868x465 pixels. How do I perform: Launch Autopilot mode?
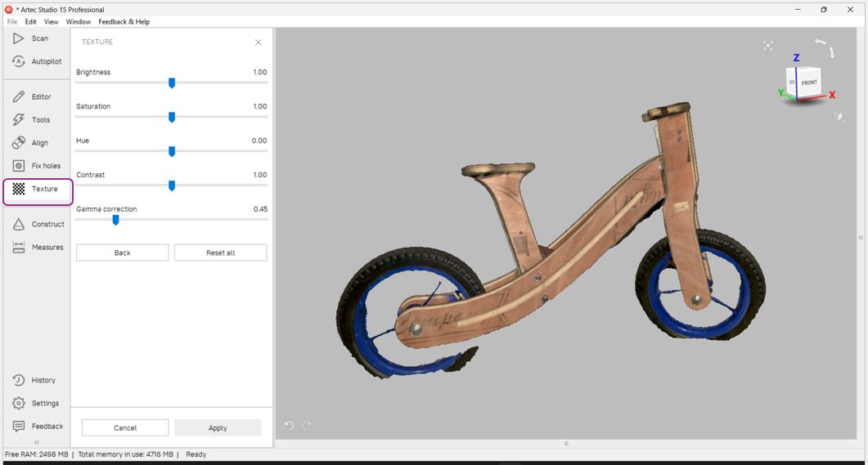point(37,61)
